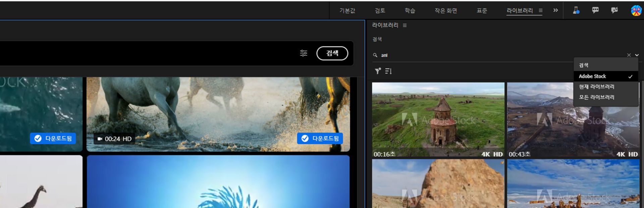Choose 검색 in the search source menu

click(606, 65)
